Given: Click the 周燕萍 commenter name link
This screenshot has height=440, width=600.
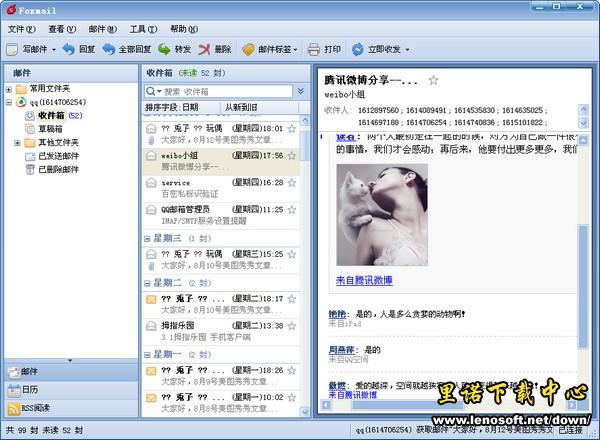Looking at the screenshot, I should pos(341,350).
